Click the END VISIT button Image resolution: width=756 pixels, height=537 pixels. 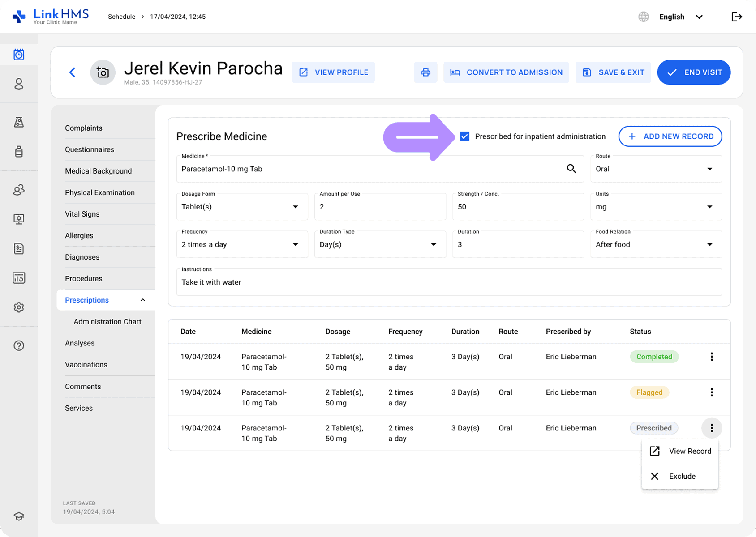694,72
